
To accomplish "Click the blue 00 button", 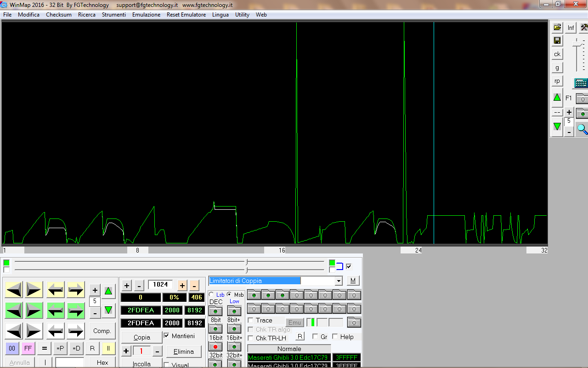I will click(12, 348).
